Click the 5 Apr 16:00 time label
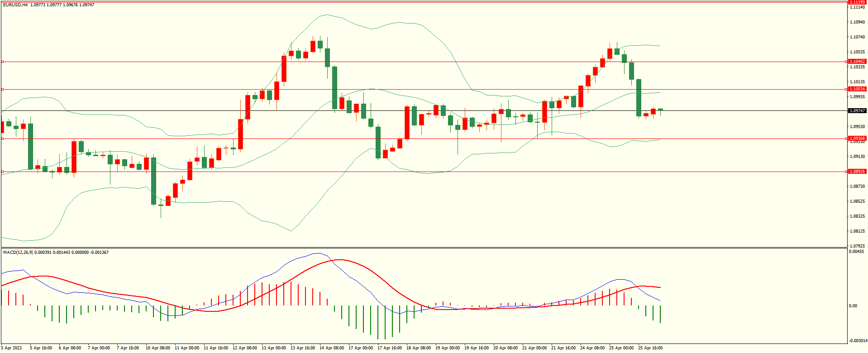This screenshot has width=868, height=353. click(41, 348)
